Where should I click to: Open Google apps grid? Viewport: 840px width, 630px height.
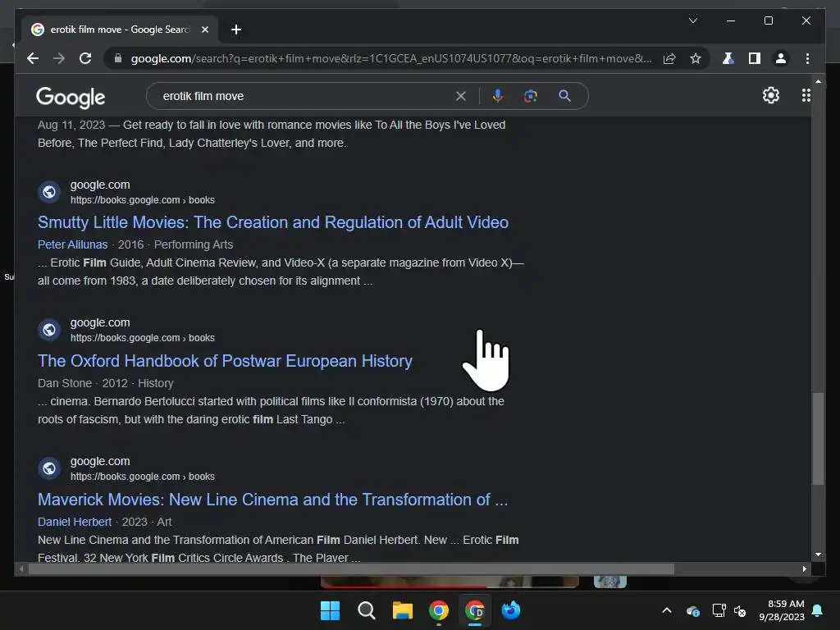(x=806, y=95)
